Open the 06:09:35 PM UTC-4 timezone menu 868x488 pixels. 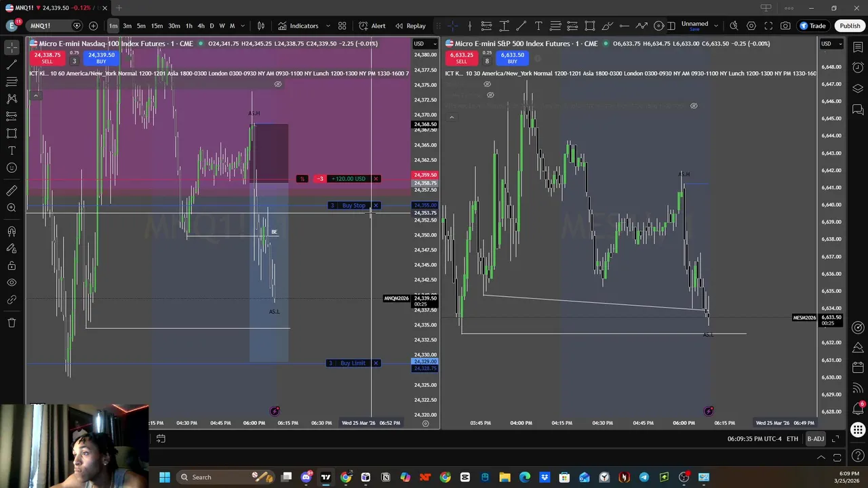[754, 439]
